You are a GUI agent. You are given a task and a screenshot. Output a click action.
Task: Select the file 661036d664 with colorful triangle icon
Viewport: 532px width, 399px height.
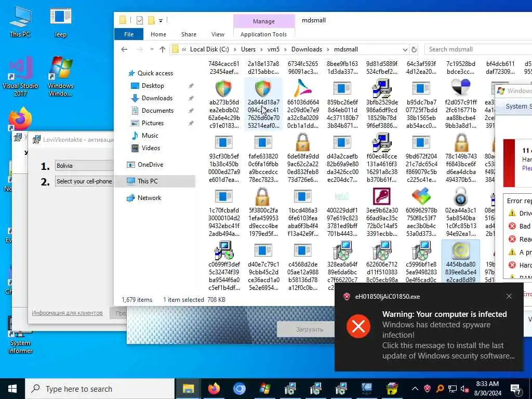point(303,104)
